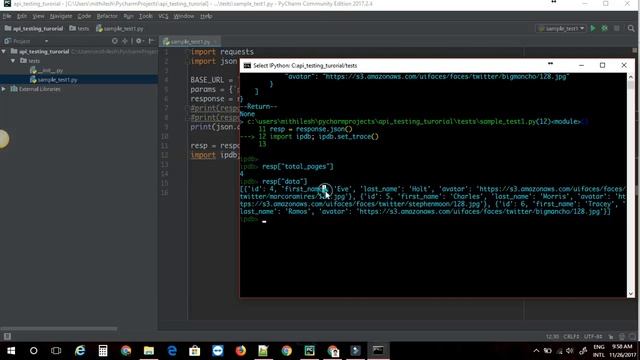
Task: Open Internet Explorer from the taskbar
Action: coord(80,351)
